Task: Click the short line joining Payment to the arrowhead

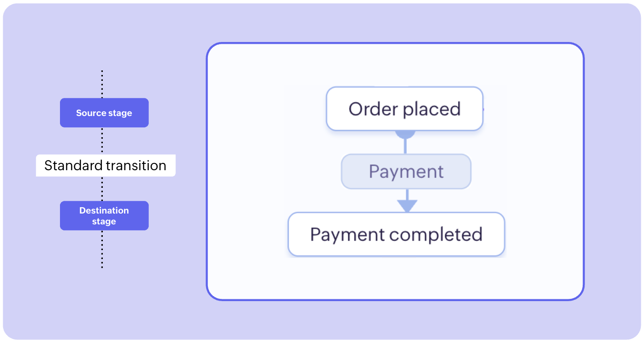Action: [x=407, y=194]
